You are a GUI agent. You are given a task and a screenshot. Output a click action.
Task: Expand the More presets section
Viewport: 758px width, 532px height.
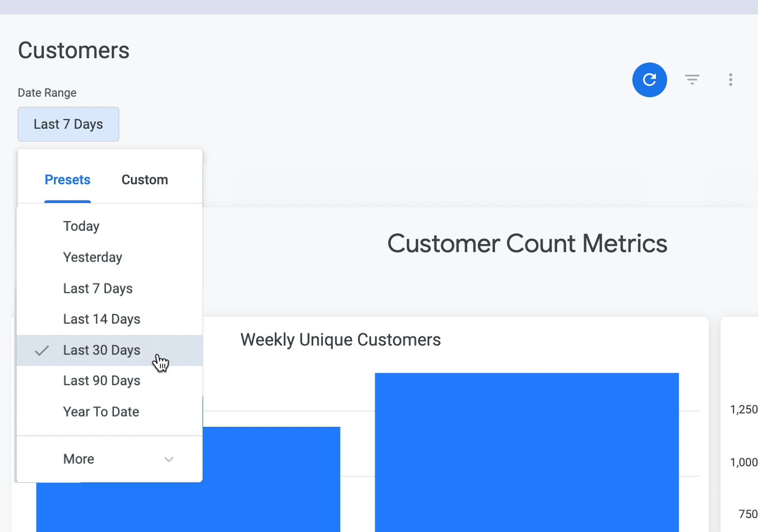click(x=79, y=459)
